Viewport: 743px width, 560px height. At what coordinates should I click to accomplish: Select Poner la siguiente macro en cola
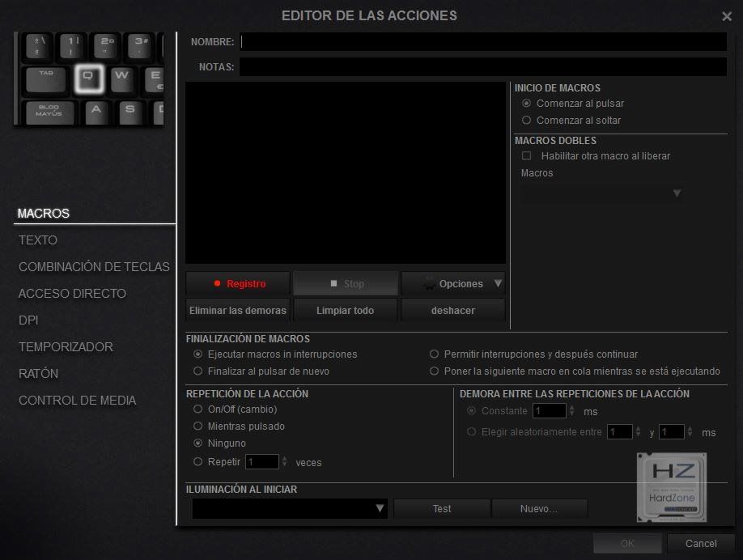point(434,371)
